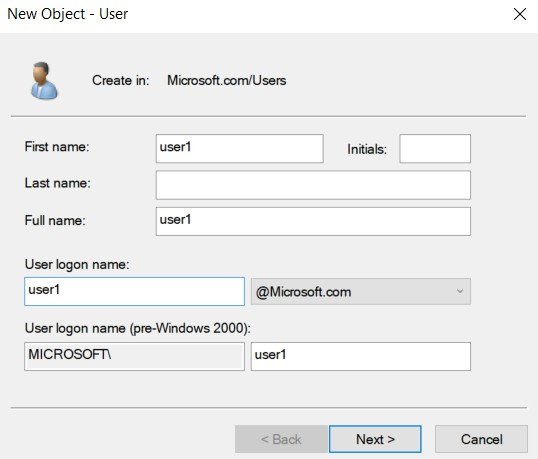538x459 pixels.
Task: Click the MICROSOFT\ domain prefix box
Action: 134,356
